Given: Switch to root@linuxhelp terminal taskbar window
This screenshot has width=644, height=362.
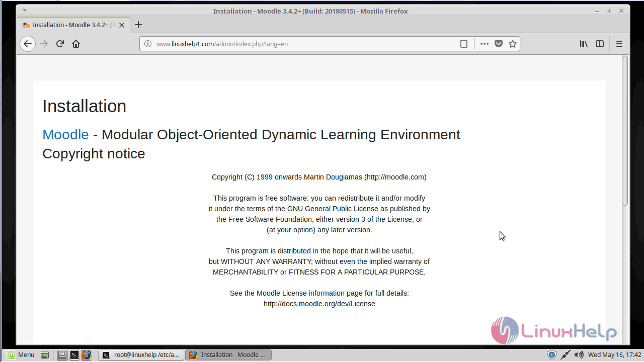Looking at the screenshot, I should 141,354.
